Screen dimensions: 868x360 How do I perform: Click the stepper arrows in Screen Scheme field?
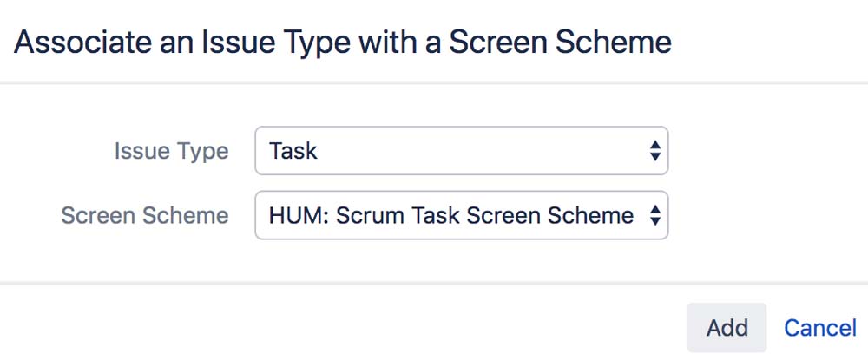[x=655, y=215]
